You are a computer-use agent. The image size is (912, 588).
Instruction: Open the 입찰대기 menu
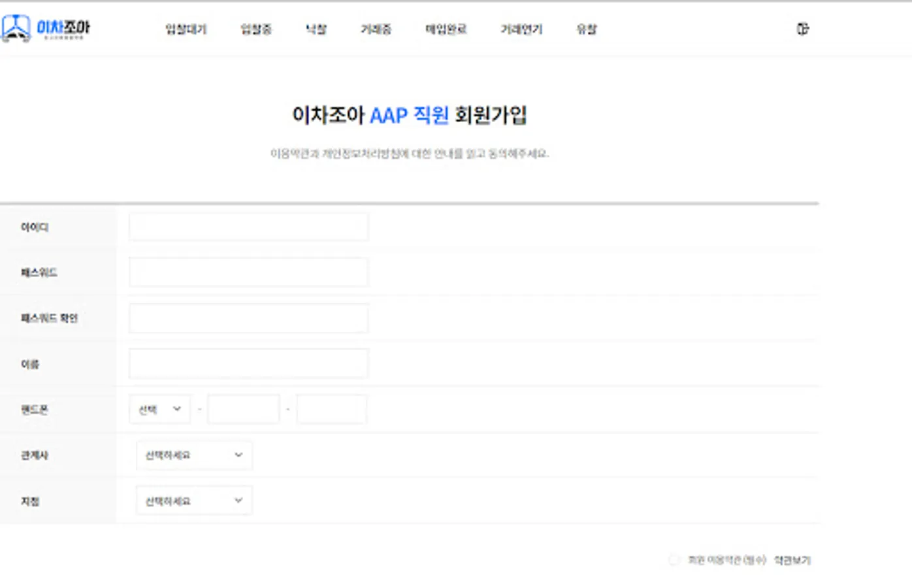[x=186, y=29]
